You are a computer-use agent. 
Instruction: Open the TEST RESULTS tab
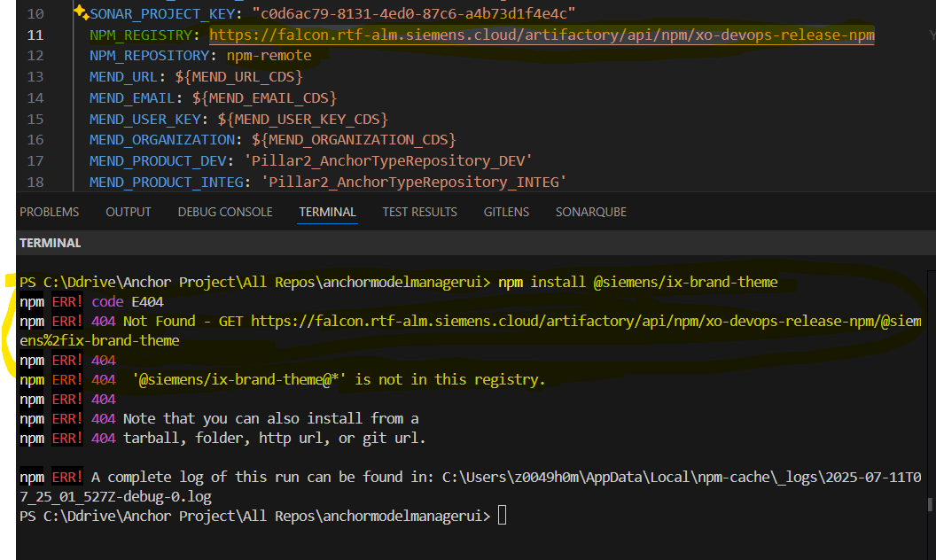tap(419, 212)
